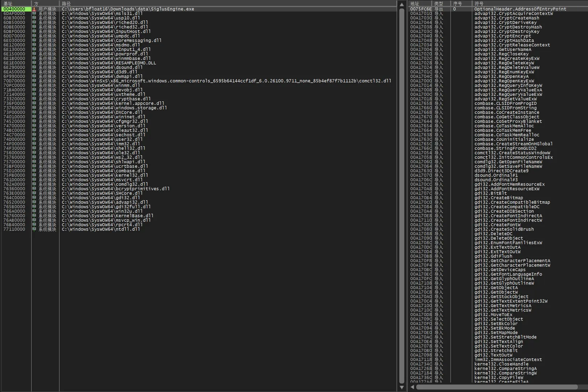Sort modules by the 路径 column header

pos(228,4)
